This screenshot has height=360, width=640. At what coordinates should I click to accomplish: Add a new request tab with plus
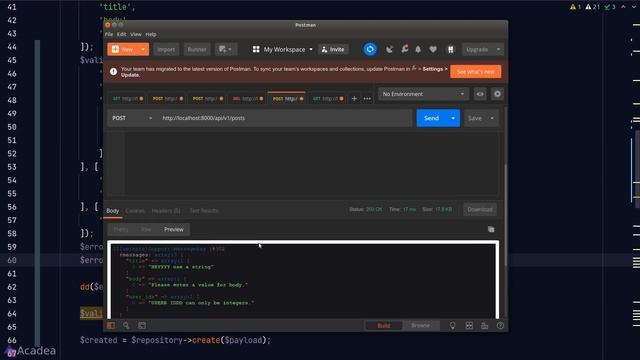coord(354,98)
